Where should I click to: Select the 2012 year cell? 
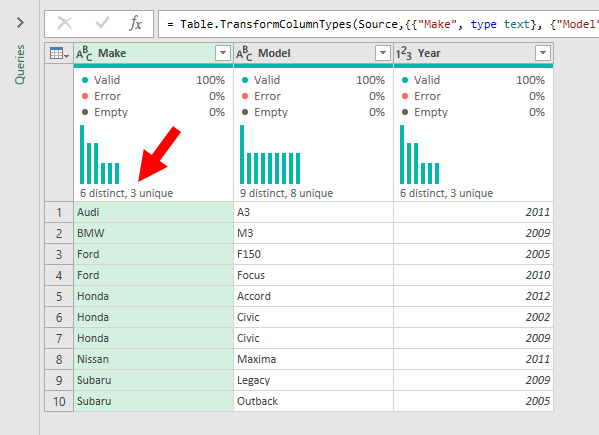473,296
